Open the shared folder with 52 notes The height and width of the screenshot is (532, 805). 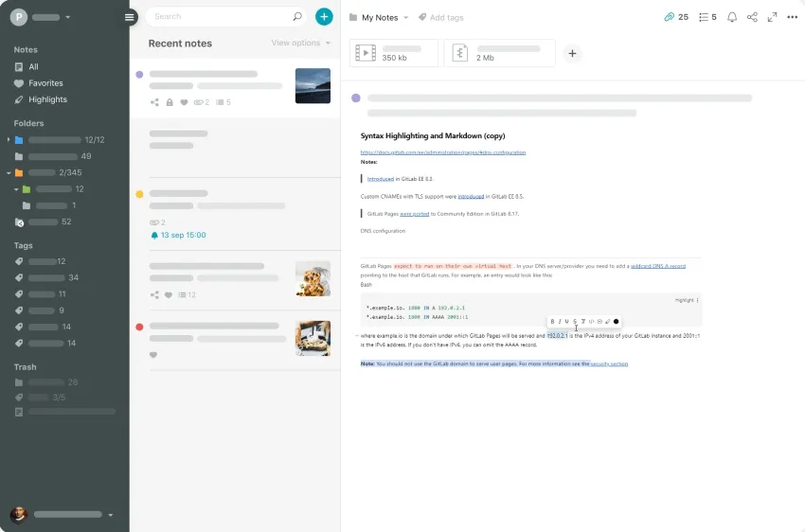(x=44, y=222)
